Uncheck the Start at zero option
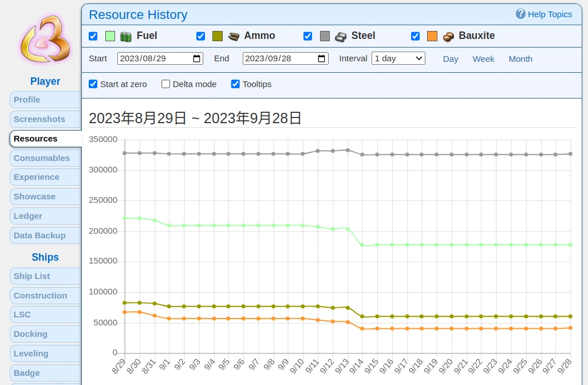The height and width of the screenshot is (385, 588). click(x=93, y=84)
